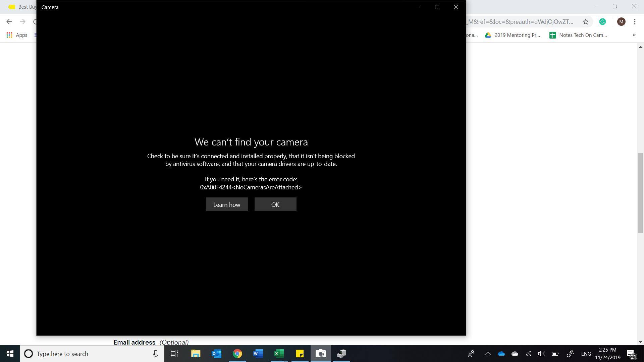Viewport: 644px width, 362px height.
Task: Open File Explorer from taskbar
Action: [196, 354]
